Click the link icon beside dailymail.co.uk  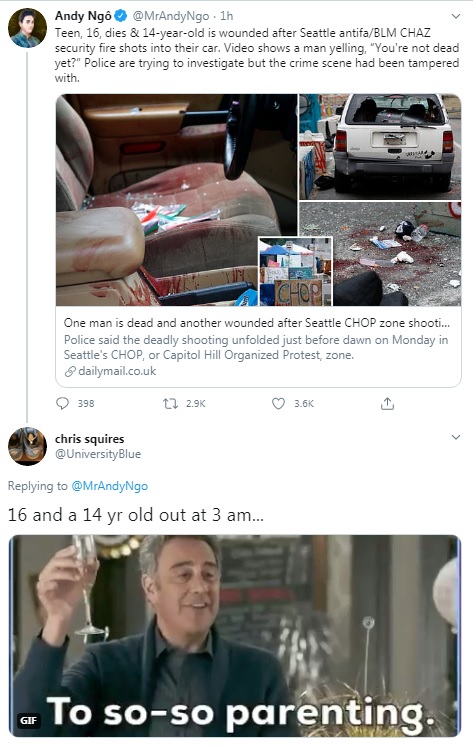pyautogui.click(x=70, y=372)
